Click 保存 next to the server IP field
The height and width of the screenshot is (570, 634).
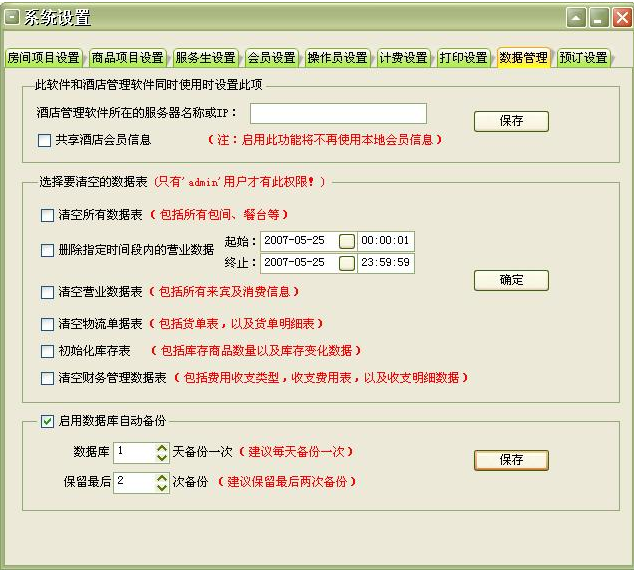click(511, 121)
